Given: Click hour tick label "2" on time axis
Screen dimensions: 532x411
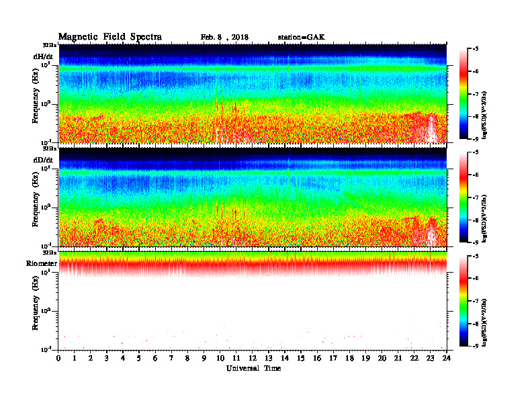Looking at the screenshot, I should (x=91, y=359).
